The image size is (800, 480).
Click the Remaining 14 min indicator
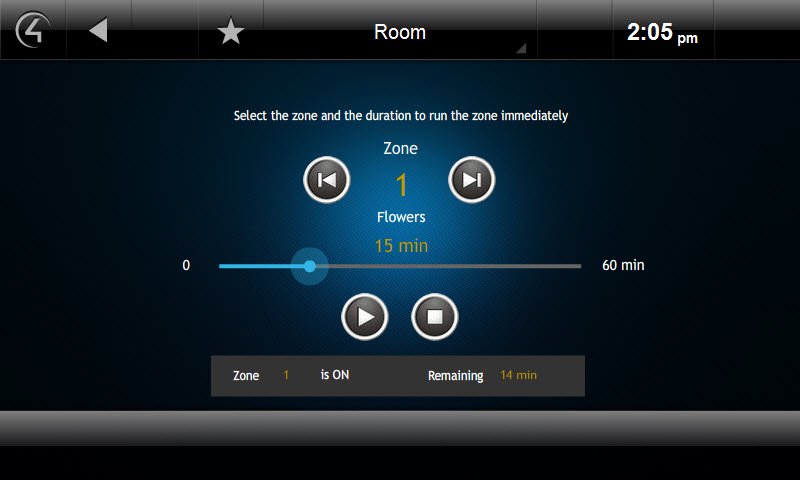(x=482, y=375)
